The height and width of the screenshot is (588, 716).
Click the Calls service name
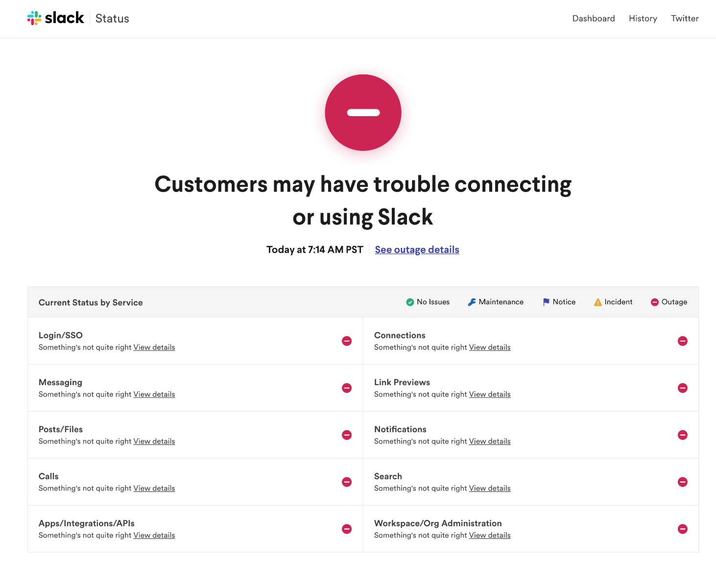[x=48, y=476]
